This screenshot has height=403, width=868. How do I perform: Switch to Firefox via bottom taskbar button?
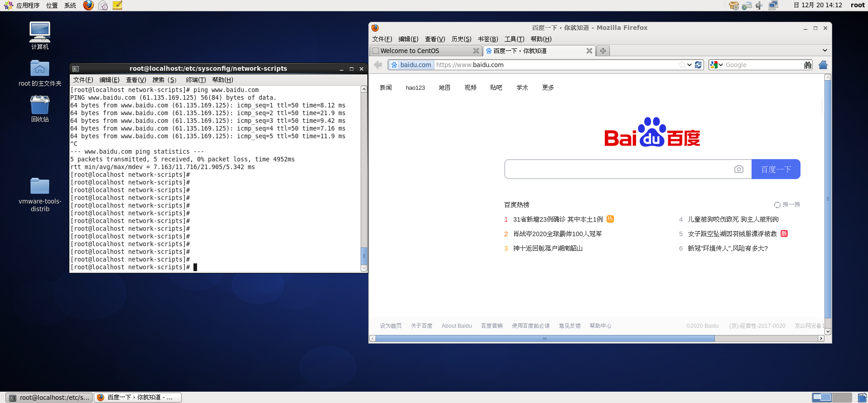pyautogui.click(x=138, y=398)
